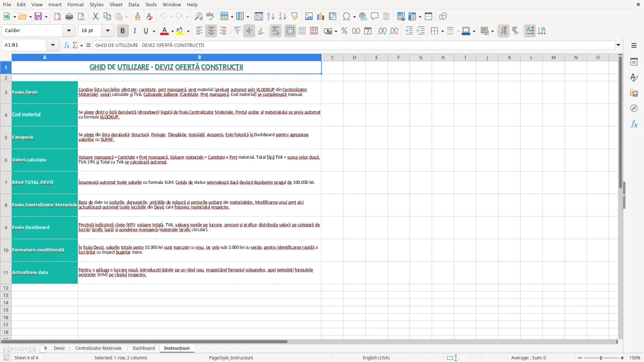
Task: Click Clear Direct Formatting icon
Action: (x=149, y=17)
